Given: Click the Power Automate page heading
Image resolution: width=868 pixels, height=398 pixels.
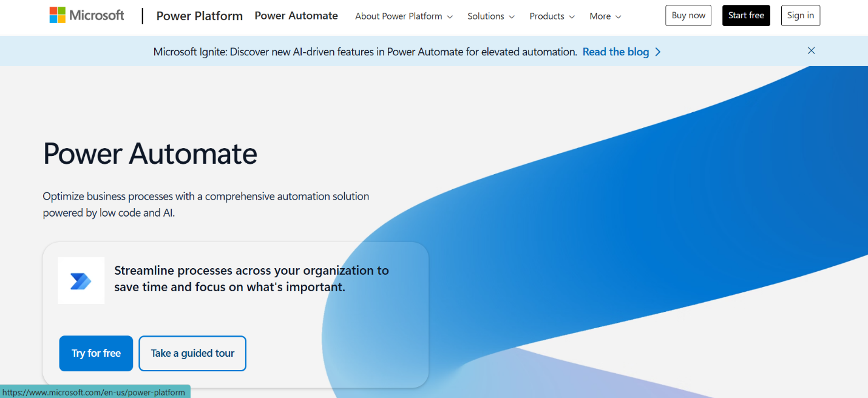Looking at the screenshot, I should [150, 153].
